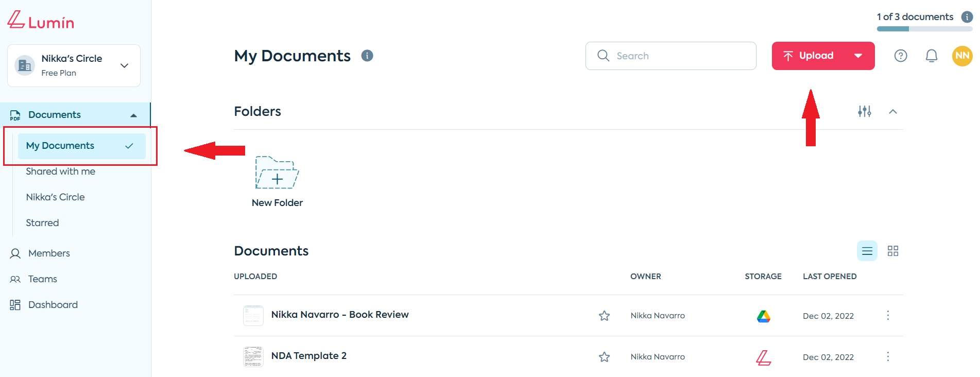Click the Search documents field
Screen dimensions: 980x377
[x=670, y=56]
